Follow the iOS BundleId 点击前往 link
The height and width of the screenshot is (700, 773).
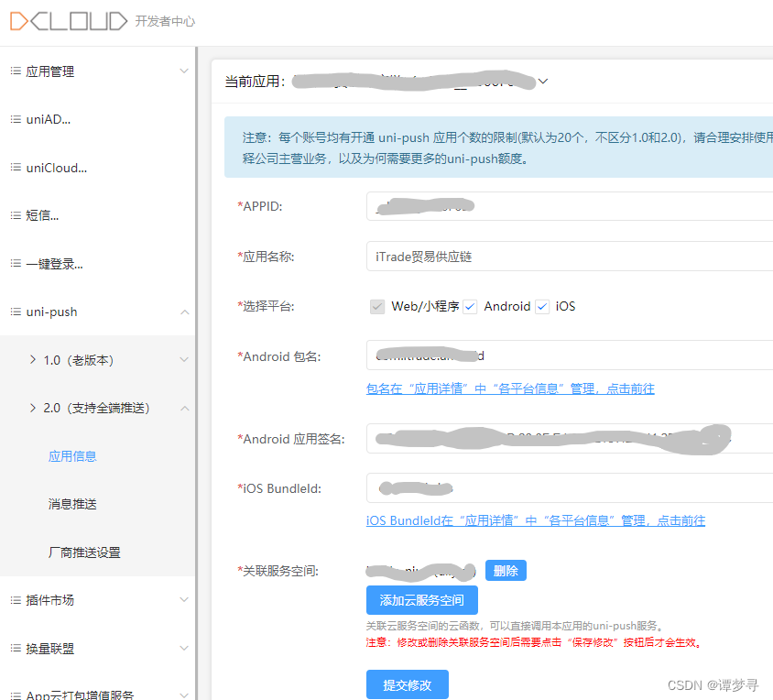pyautogui.click(x=536, y=520)
